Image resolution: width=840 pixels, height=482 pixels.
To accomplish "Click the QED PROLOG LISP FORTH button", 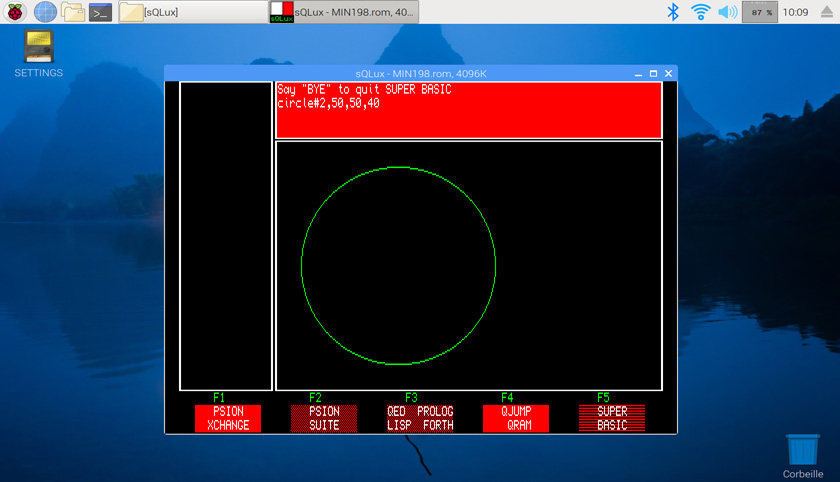I will (420, 418).
